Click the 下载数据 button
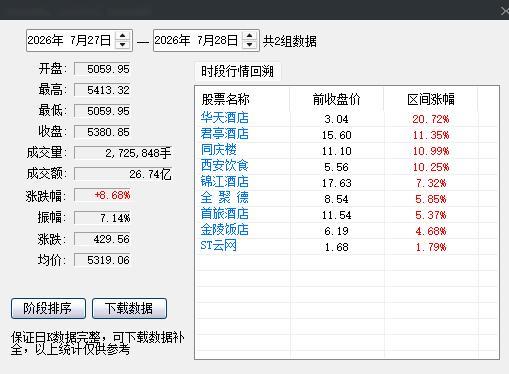509x374 pixels. 129,308
